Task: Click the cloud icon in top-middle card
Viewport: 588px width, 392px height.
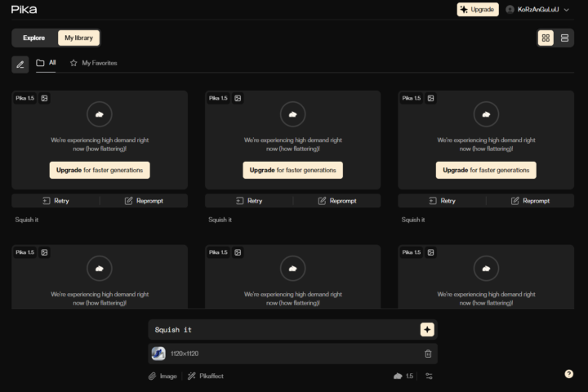Action: (293, 114)
